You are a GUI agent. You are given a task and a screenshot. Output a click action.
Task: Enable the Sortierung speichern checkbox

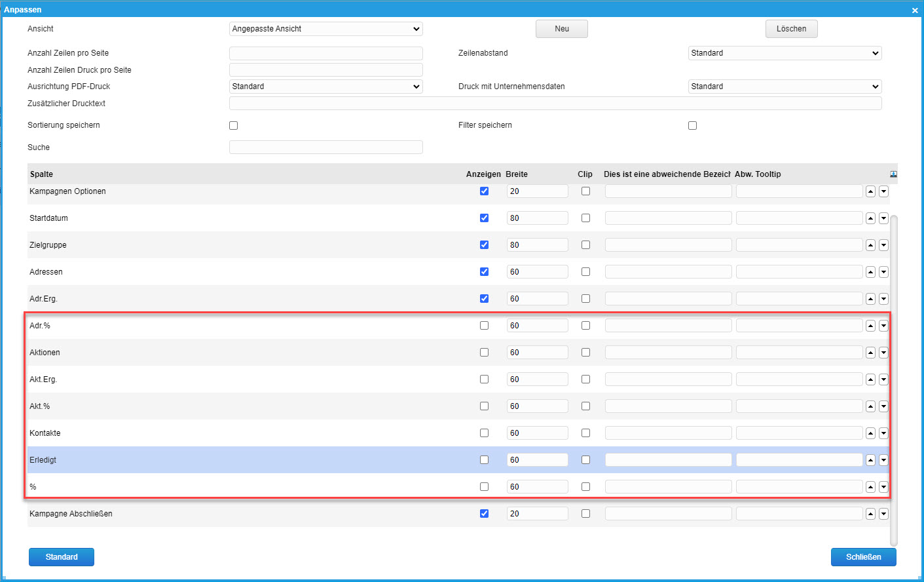[x=234, y=125]
